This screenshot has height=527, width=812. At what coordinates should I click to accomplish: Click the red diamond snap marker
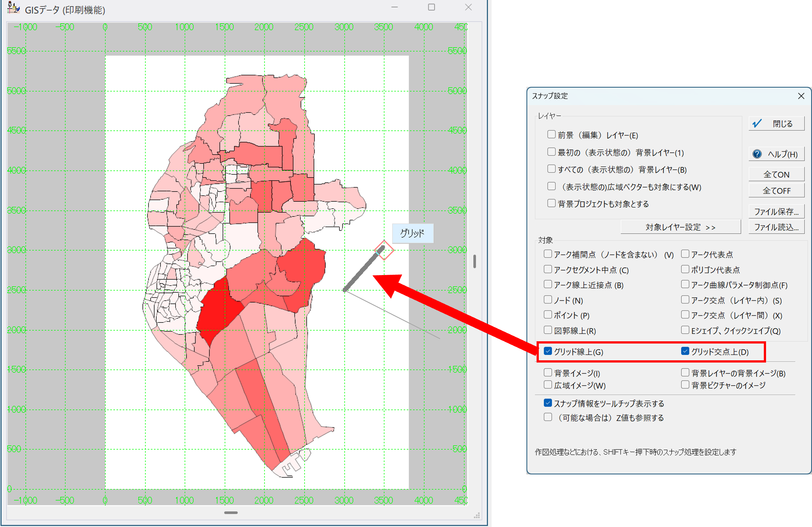(x=384, y=250)
